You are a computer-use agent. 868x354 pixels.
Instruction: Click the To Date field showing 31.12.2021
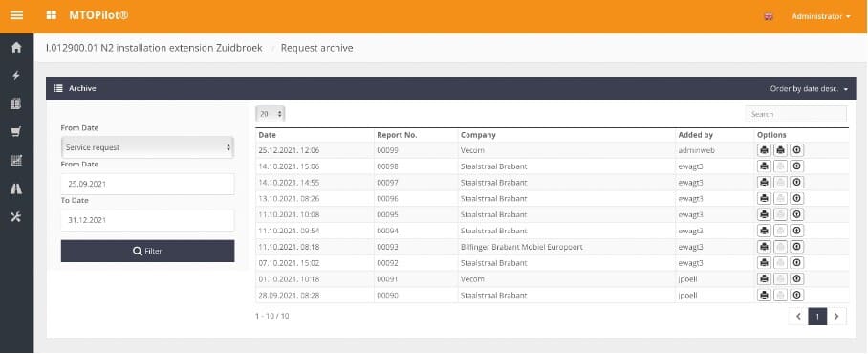pyautogui.click(x=147, y=220)
